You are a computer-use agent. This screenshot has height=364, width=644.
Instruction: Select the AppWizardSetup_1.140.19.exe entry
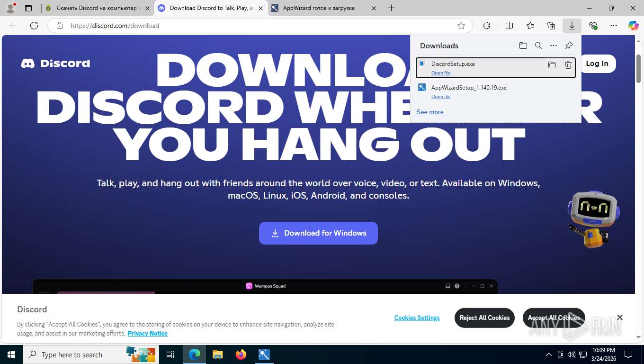click(496, 91)
